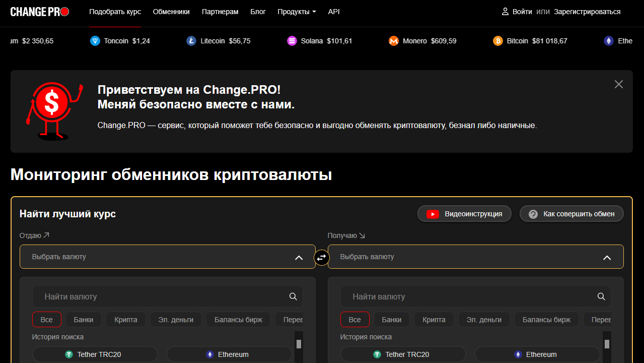Choose Ethereum in right history
Screen dimensions: 644x363
point(537,354)
